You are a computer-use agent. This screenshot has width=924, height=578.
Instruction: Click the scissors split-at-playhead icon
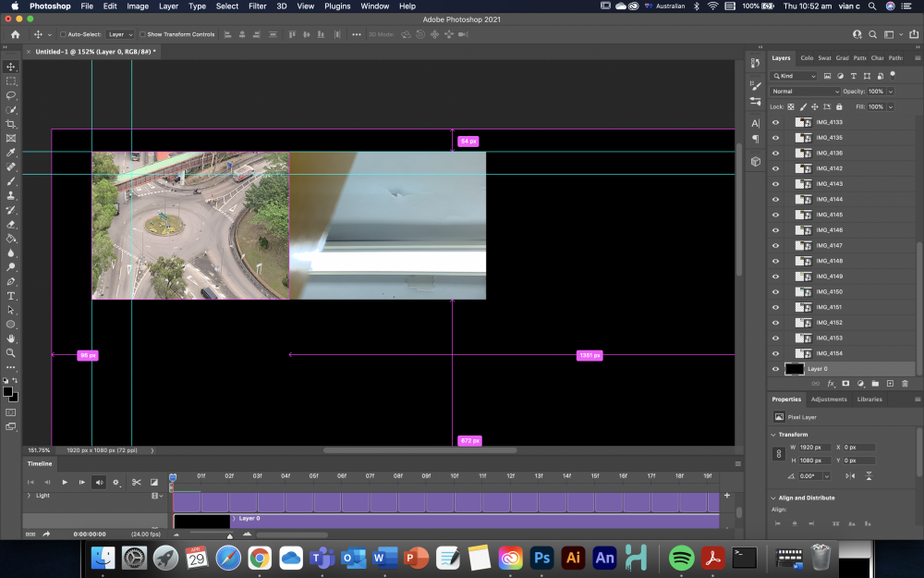(136, 482)
